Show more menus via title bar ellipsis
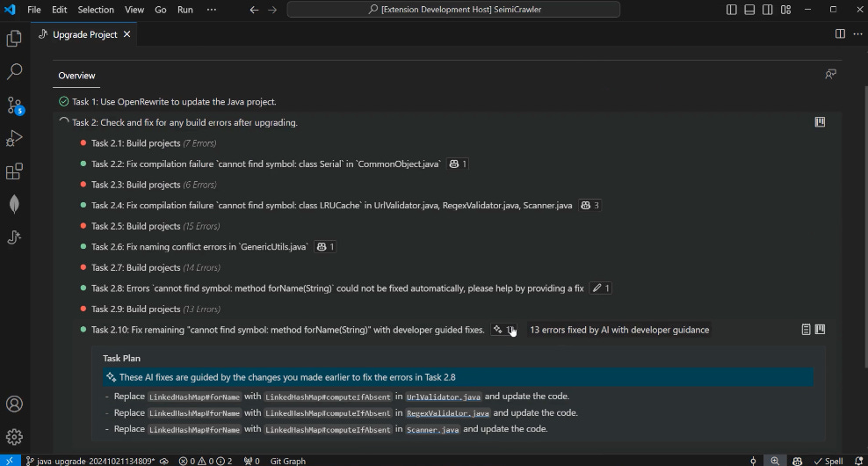 [212, 10]
